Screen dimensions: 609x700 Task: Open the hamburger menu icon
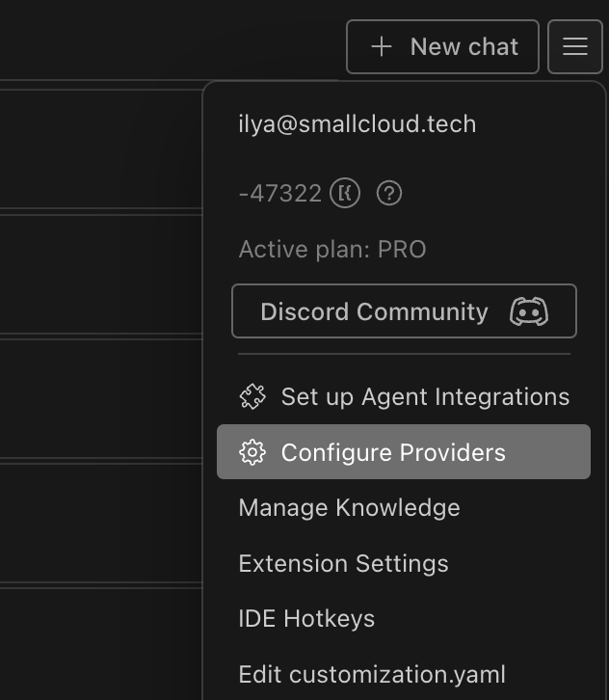pyautogui.click(x=575, y=46)
